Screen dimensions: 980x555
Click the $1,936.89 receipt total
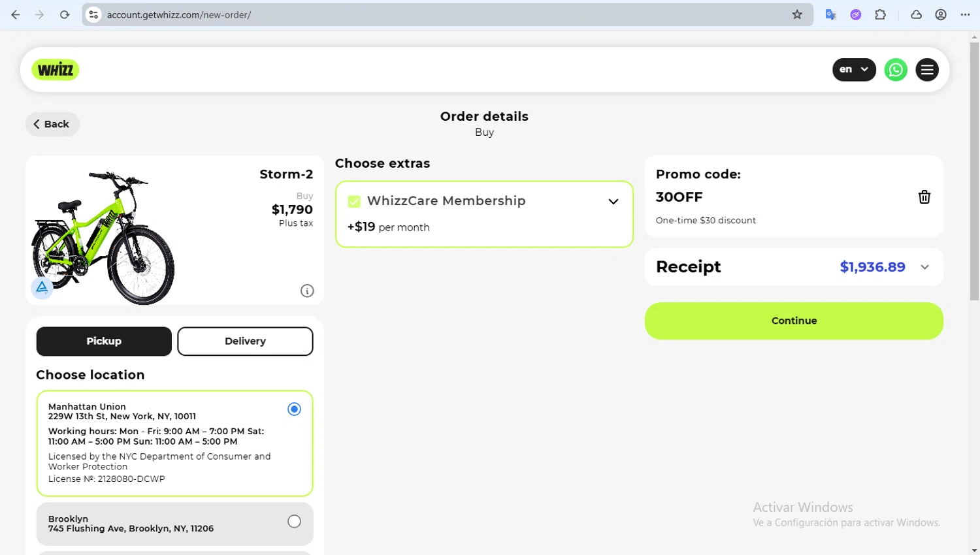[872, 267]
